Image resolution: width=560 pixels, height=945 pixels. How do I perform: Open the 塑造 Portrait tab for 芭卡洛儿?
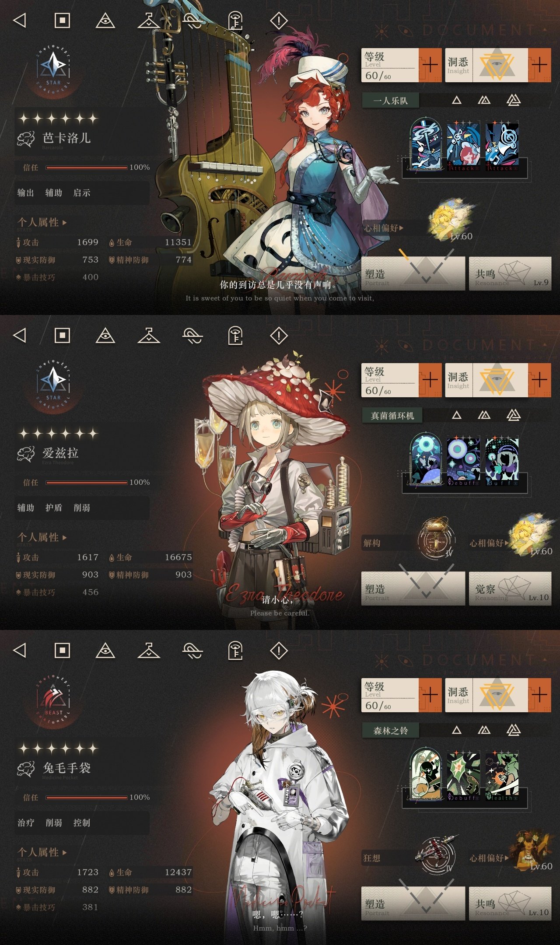point(413,274)
